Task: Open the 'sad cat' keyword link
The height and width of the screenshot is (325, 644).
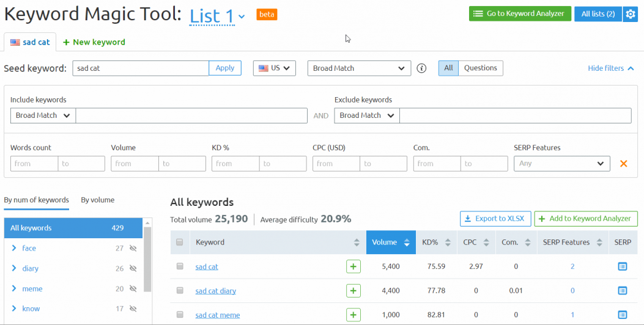Action: (207, 267)
